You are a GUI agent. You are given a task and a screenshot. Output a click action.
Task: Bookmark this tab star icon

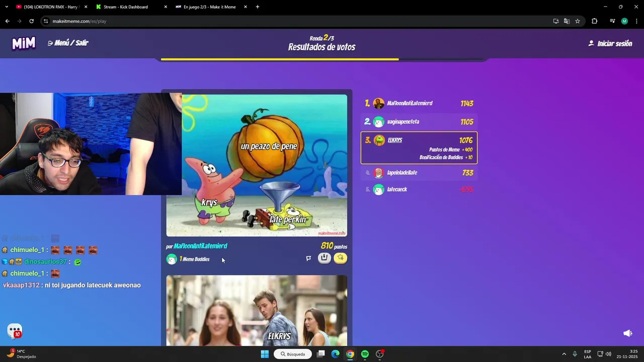[578, 21]
